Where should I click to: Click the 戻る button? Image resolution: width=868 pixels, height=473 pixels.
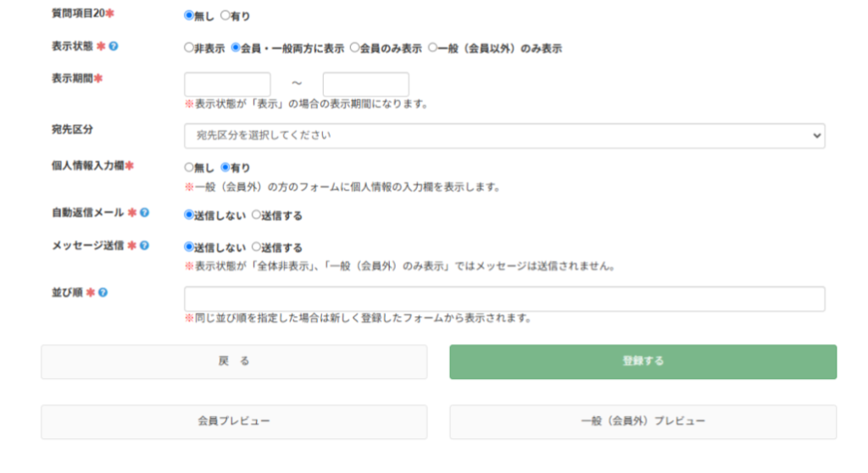[x=234, y=362]
